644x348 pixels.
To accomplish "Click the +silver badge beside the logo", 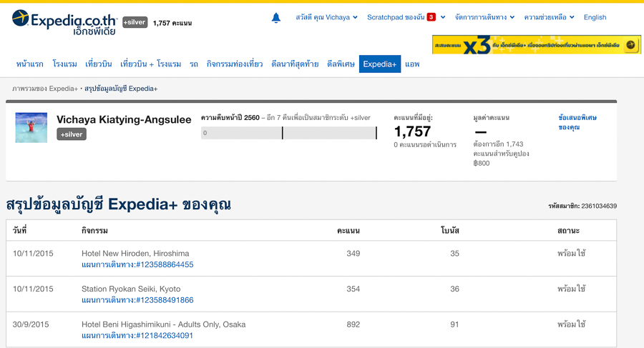I will [135, 22].
